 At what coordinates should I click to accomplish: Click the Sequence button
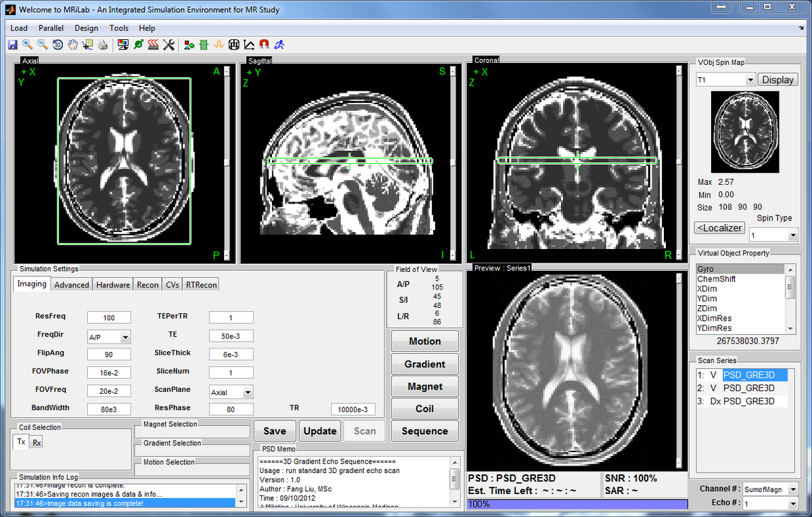pos(424,431)
